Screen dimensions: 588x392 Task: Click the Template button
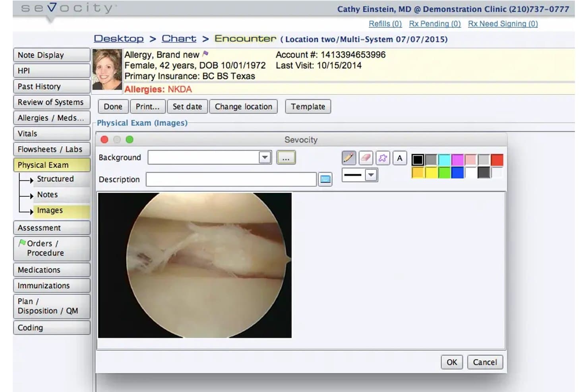point(308,106)
